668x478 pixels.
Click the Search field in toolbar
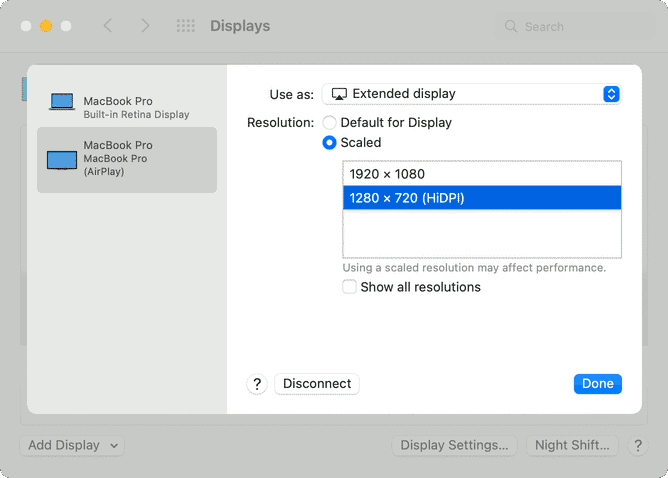tap(575, 27)
